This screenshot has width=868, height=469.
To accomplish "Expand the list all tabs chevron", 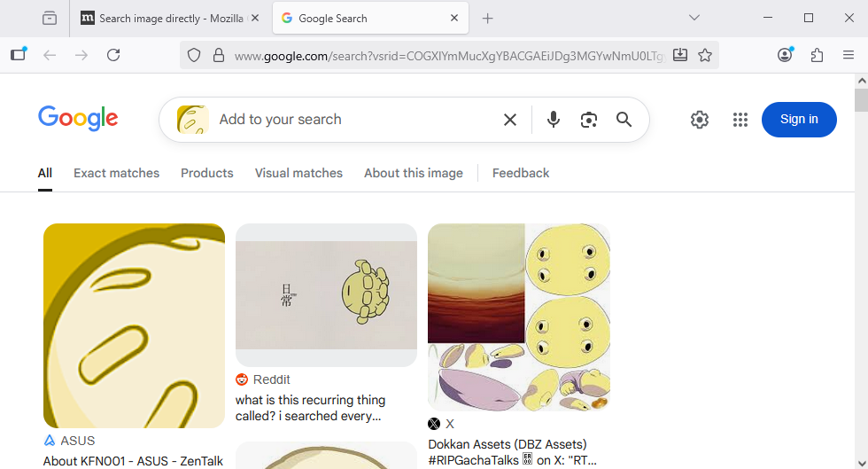I will (694, 18).
